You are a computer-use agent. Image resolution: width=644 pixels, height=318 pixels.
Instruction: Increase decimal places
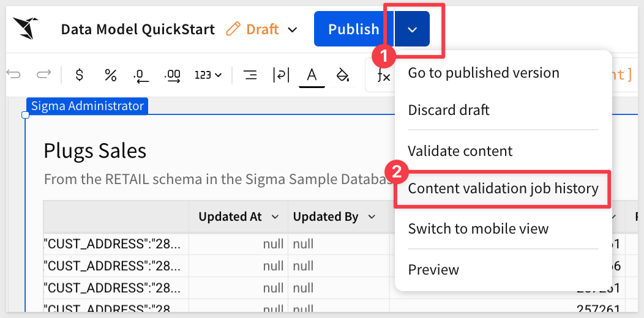pyautogui.click(x=173, y=75)
